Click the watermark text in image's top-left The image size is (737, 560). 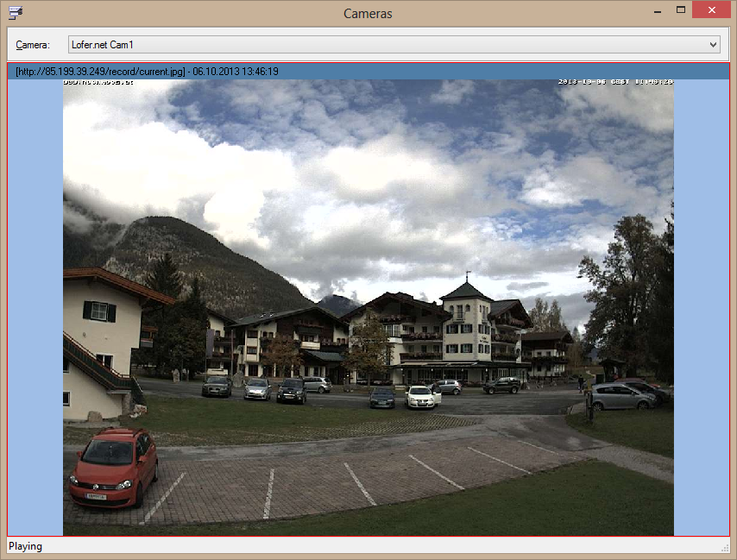[x=99, y=82]
